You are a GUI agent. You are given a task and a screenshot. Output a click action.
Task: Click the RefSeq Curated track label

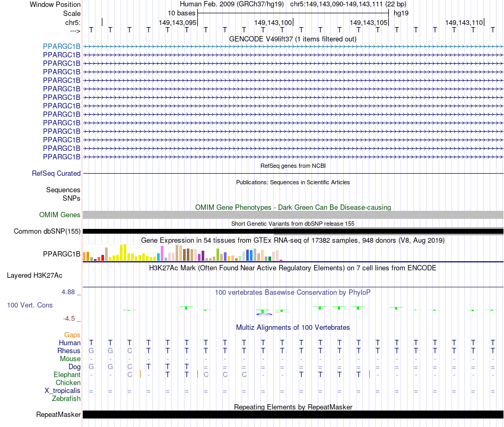pos(56,174)
